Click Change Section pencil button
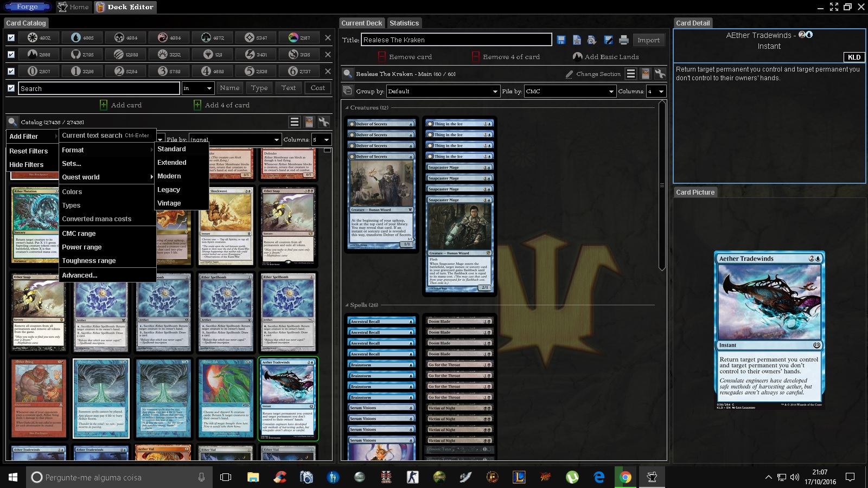The width and height of the screenshot is (868, 488). 593,74
